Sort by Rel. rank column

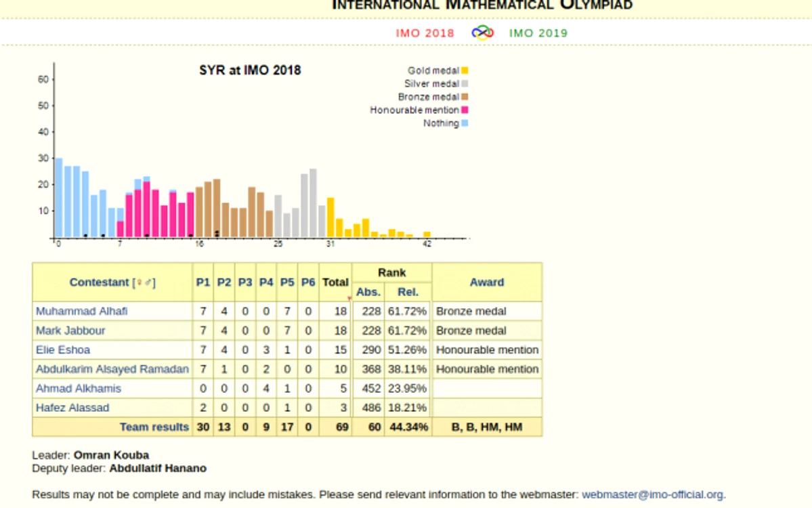click(408, 292)
